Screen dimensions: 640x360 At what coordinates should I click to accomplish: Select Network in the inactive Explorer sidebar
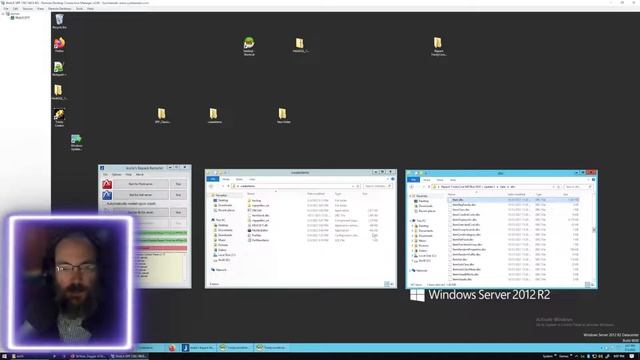point(219,270)
